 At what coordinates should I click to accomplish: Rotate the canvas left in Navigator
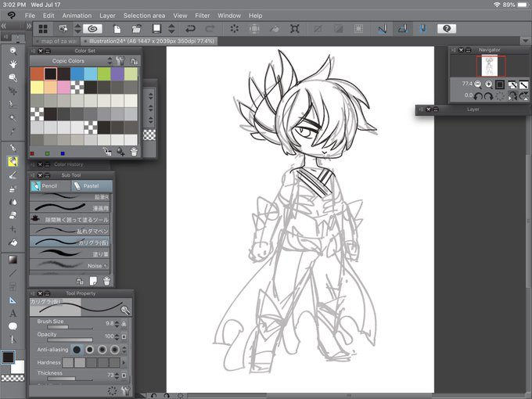(478, 96)
